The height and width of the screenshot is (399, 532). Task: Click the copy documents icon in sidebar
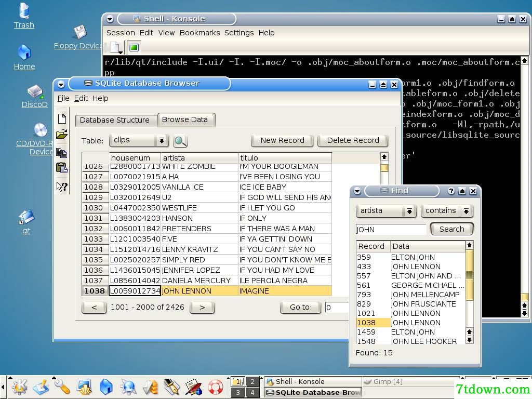tap(61, 153)
